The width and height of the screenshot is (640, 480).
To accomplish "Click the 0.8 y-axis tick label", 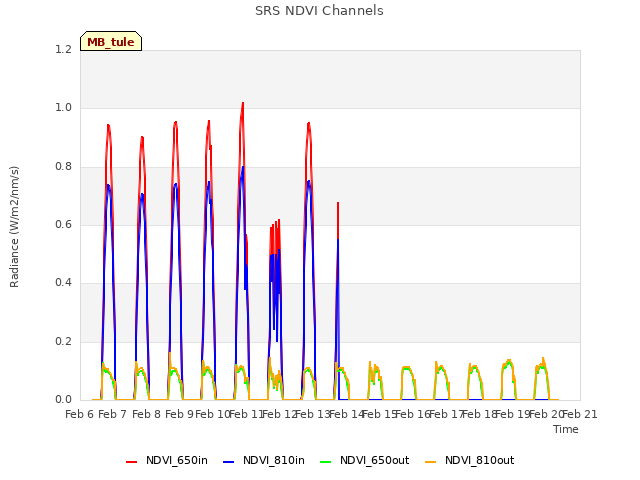I will pos(63,167).
